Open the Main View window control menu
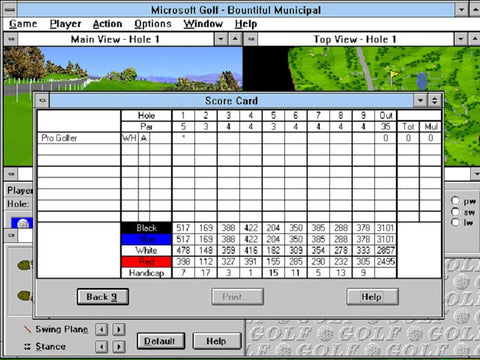480x360 pixels. click(x=11, y=39)
